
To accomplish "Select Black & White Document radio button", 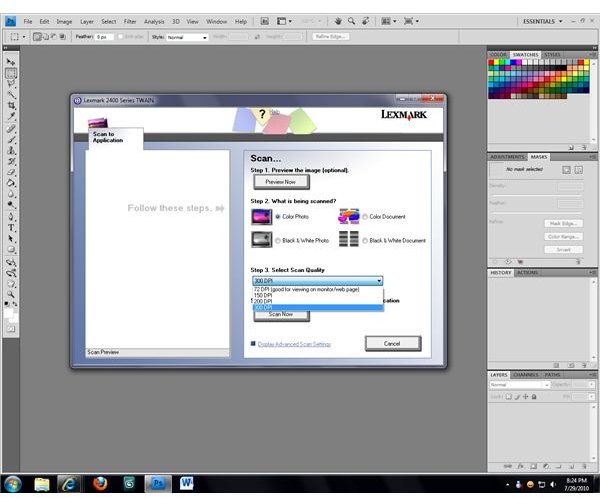I will click(x=365, y=241).
